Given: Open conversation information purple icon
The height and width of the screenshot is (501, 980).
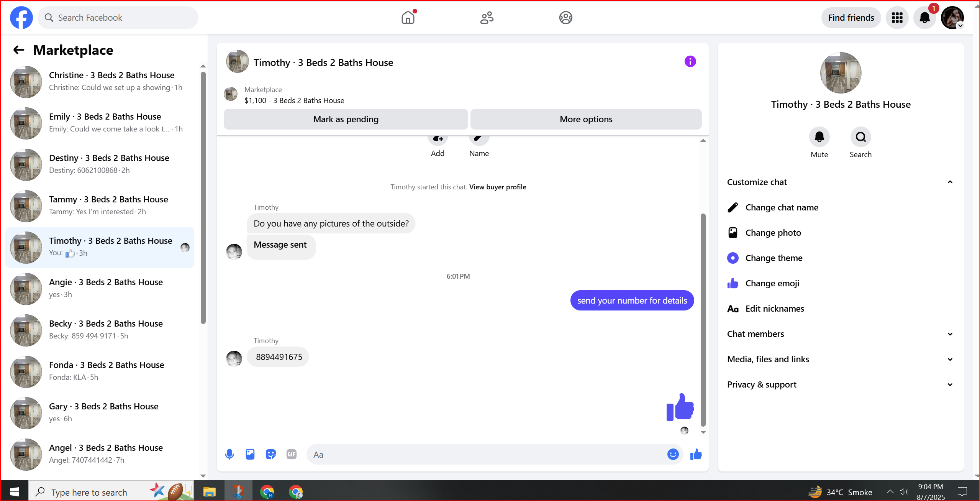Looking at the screenshot, I should pyautogui.click(x=690, y=61).
